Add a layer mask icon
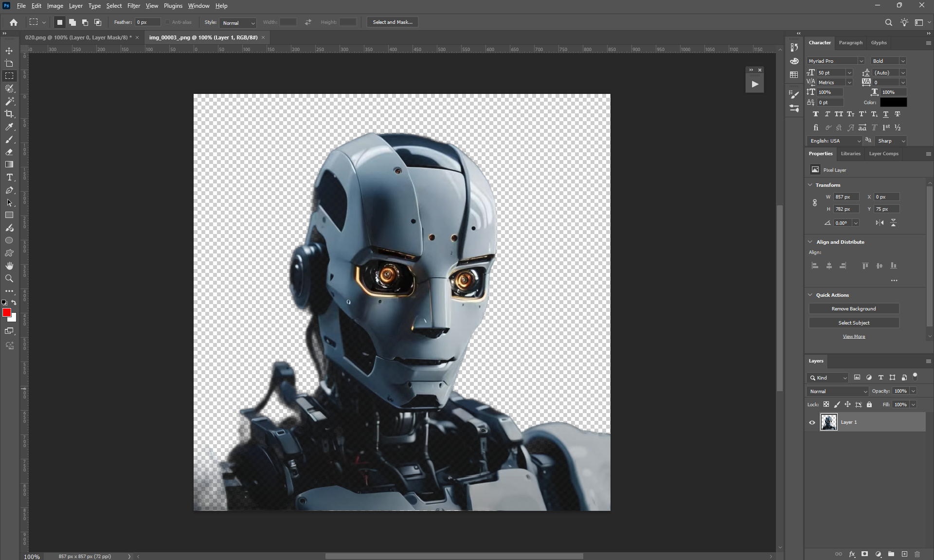The height and width of the screenshot is (560, 934). click(864, 554)
